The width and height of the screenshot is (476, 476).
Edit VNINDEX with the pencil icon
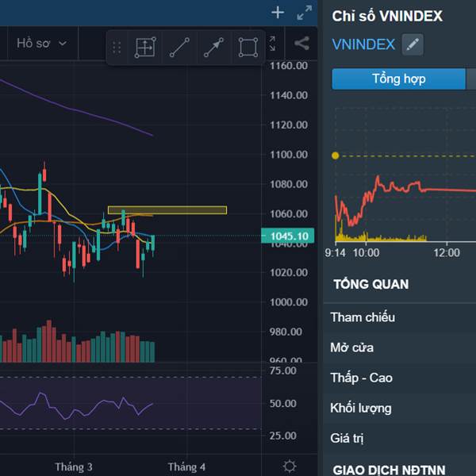click(413, 44)
